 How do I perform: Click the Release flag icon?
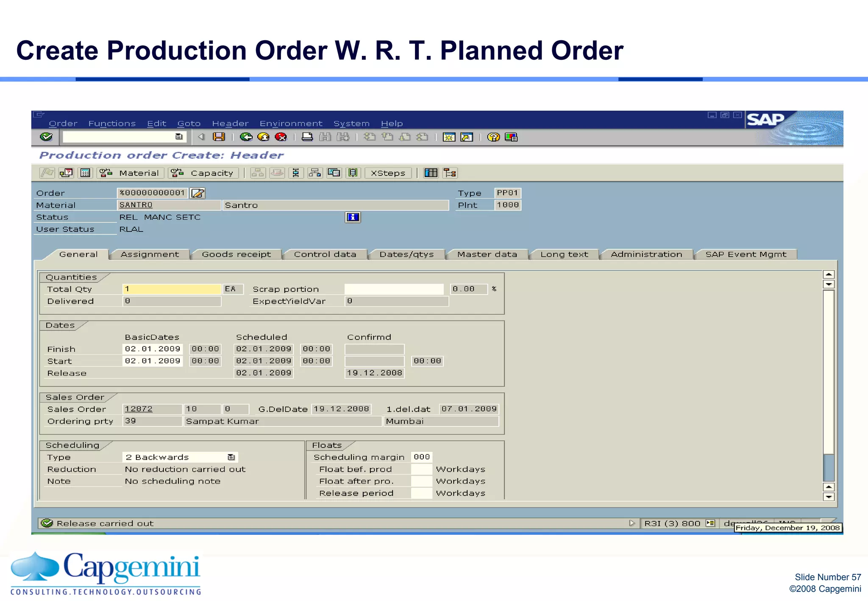[x=47, y=173]
